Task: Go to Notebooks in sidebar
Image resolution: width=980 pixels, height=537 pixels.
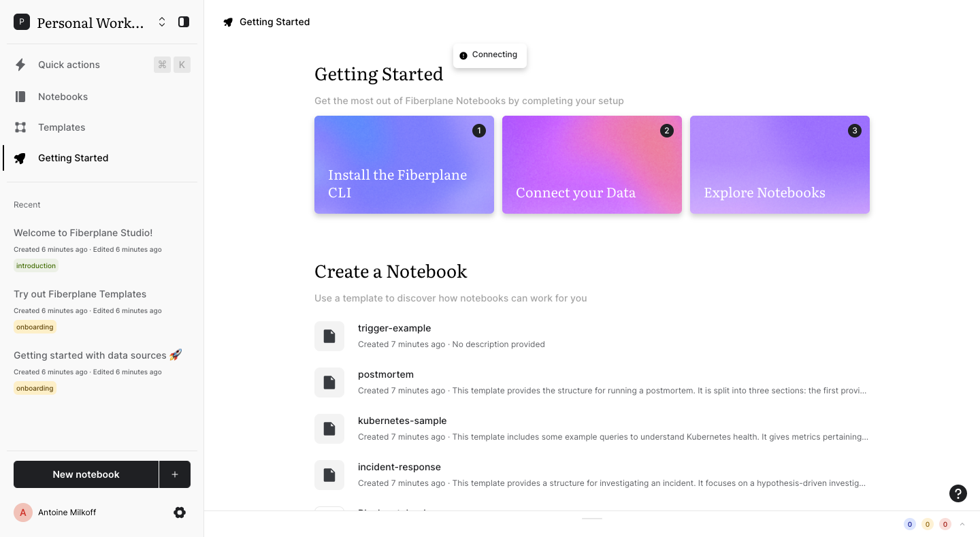Action: coord(63,97)
